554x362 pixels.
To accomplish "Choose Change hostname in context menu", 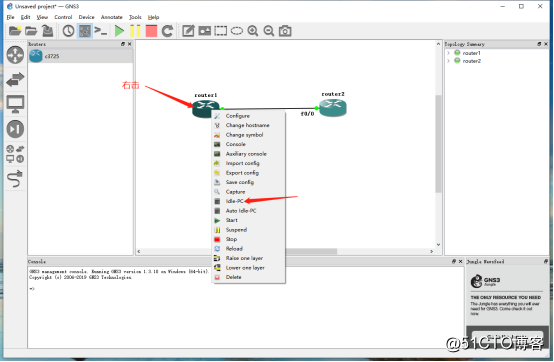I will click(x=248, y=125).
